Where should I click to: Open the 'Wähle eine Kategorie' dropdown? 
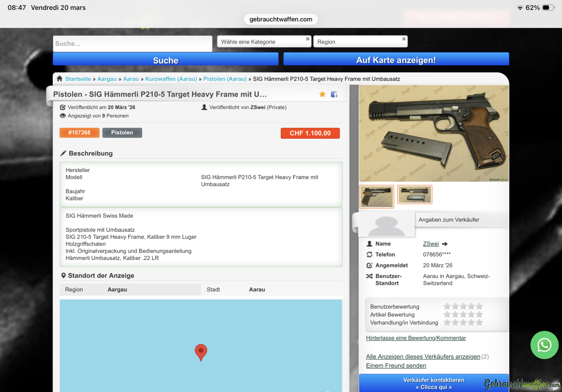pos(262,42)
